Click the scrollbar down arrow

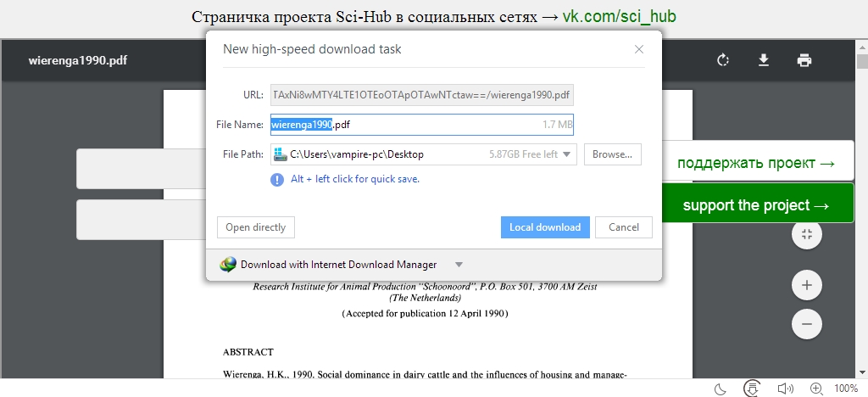tap(862, 372)
